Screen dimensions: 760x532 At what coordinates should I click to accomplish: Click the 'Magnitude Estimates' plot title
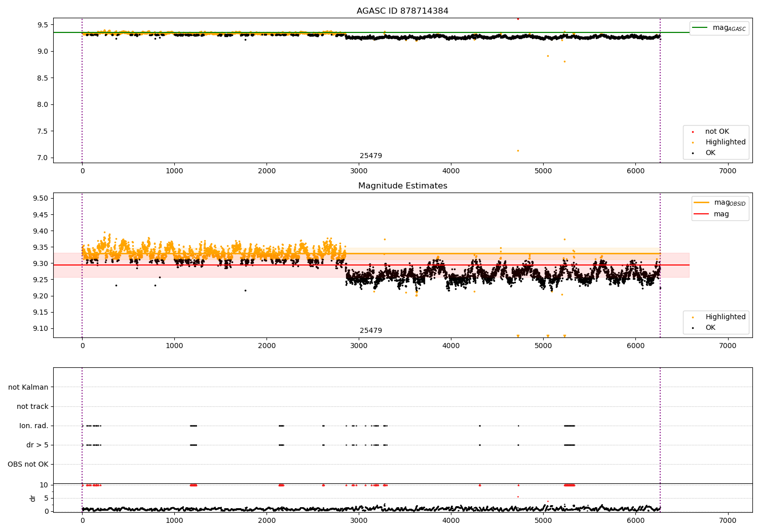[x=402, y=186]
